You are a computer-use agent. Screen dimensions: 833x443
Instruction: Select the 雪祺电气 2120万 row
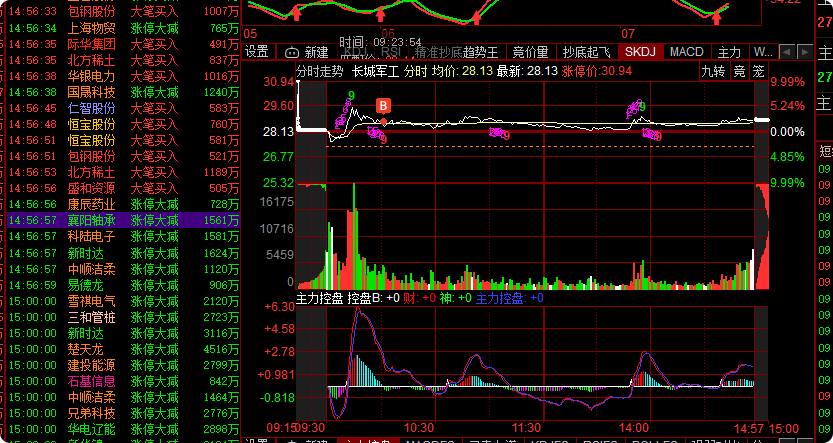123,301
